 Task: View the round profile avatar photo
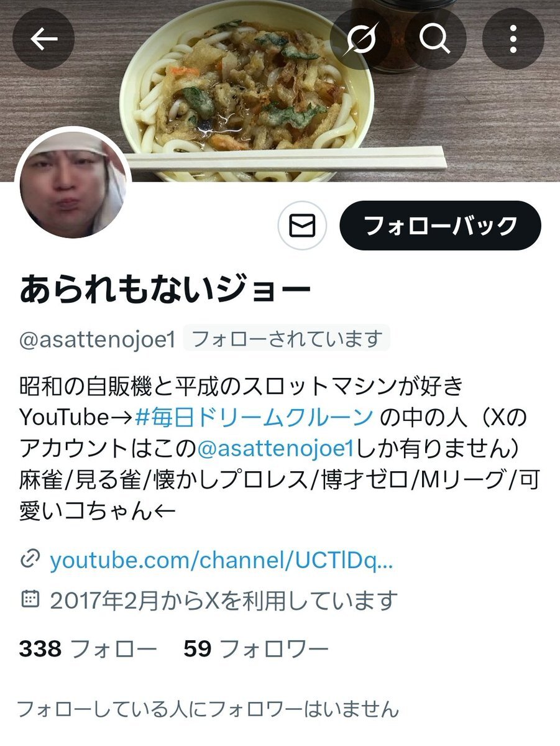[73, 184]
